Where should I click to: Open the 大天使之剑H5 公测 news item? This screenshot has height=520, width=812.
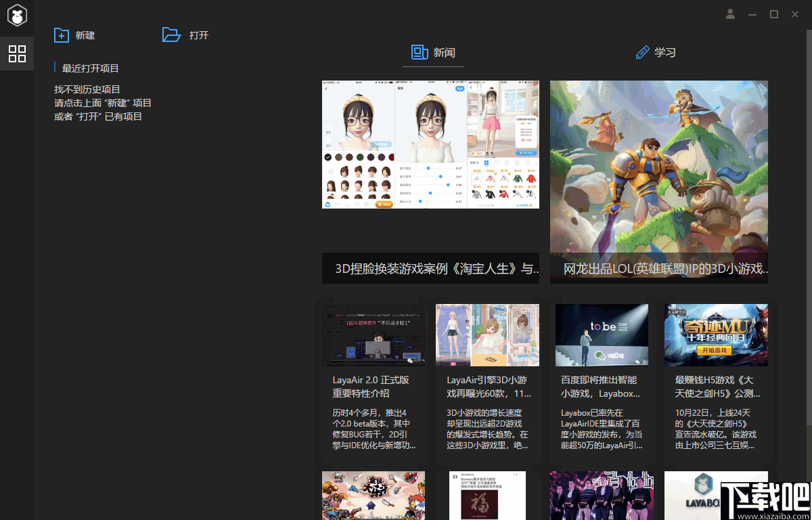[x=716, y=379]
